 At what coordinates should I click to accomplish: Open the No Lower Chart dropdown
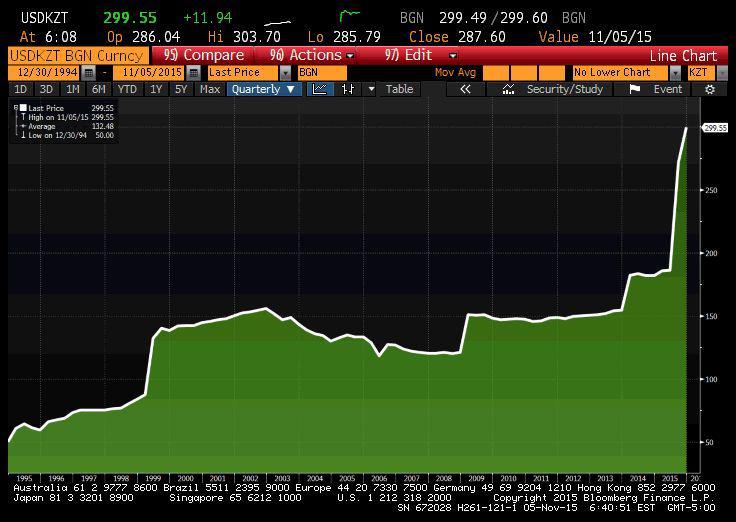coord(676,73)
